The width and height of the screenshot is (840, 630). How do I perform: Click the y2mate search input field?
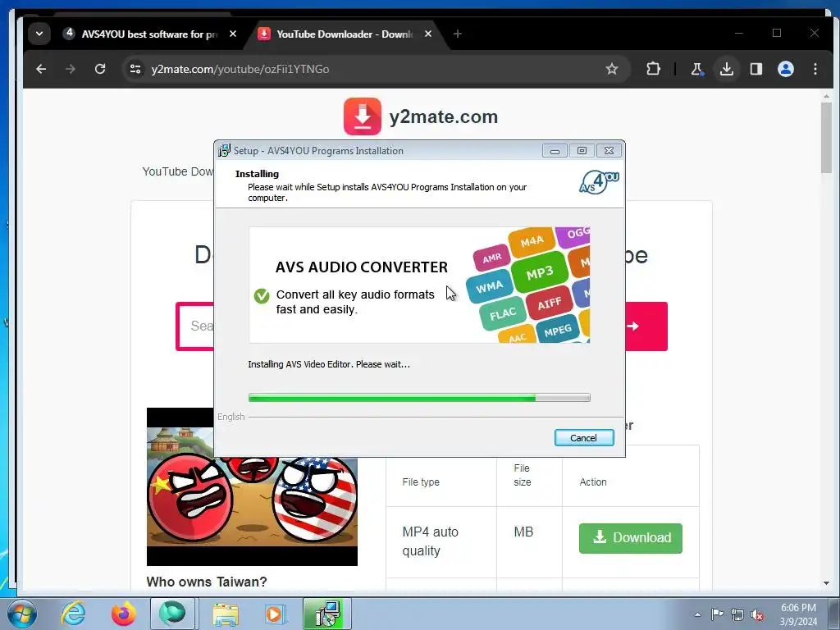(195, 326)
